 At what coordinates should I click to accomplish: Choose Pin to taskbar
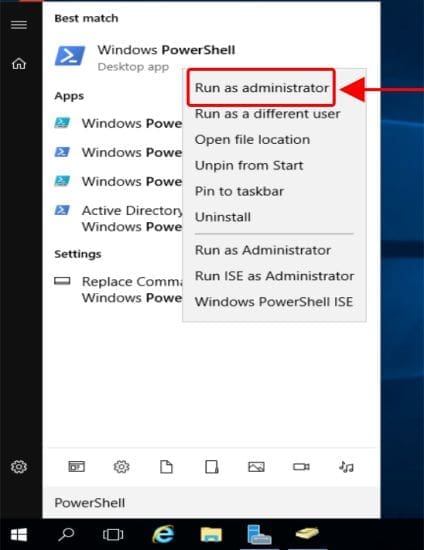[240, 191]
